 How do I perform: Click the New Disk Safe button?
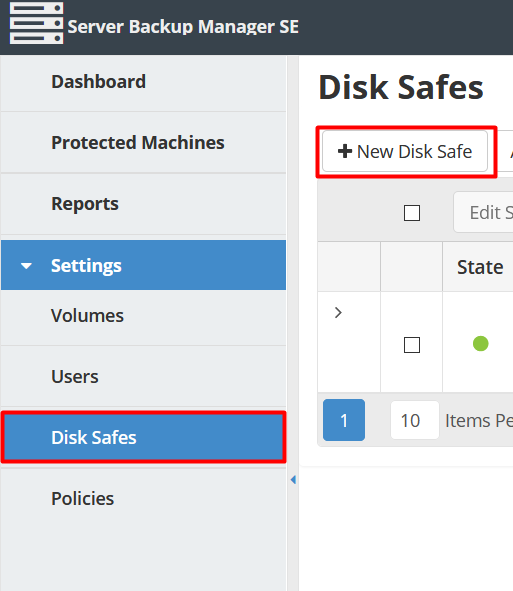[405, 152]
